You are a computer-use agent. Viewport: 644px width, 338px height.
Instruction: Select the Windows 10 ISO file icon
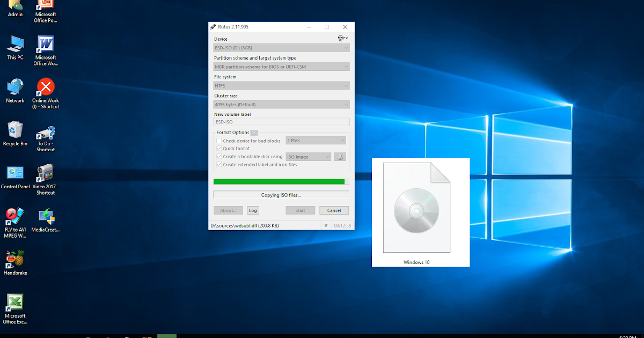pyautogui.click(x=416, y=213)
